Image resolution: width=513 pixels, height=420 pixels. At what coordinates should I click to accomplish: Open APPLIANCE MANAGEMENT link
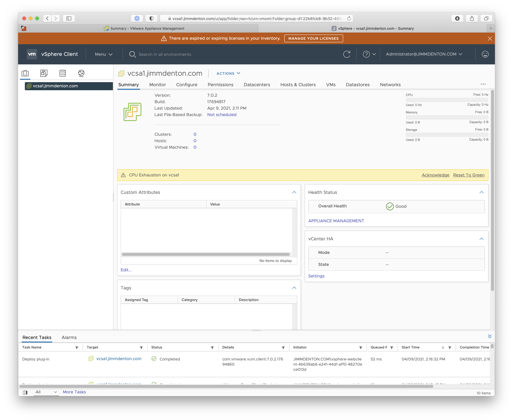pyautogui.click(x=336, y=221)
